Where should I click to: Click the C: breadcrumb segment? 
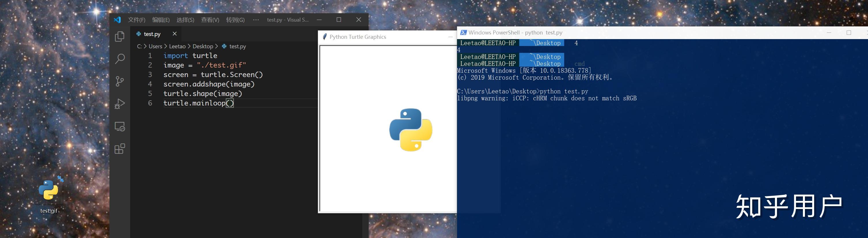[x=139, y=46]
